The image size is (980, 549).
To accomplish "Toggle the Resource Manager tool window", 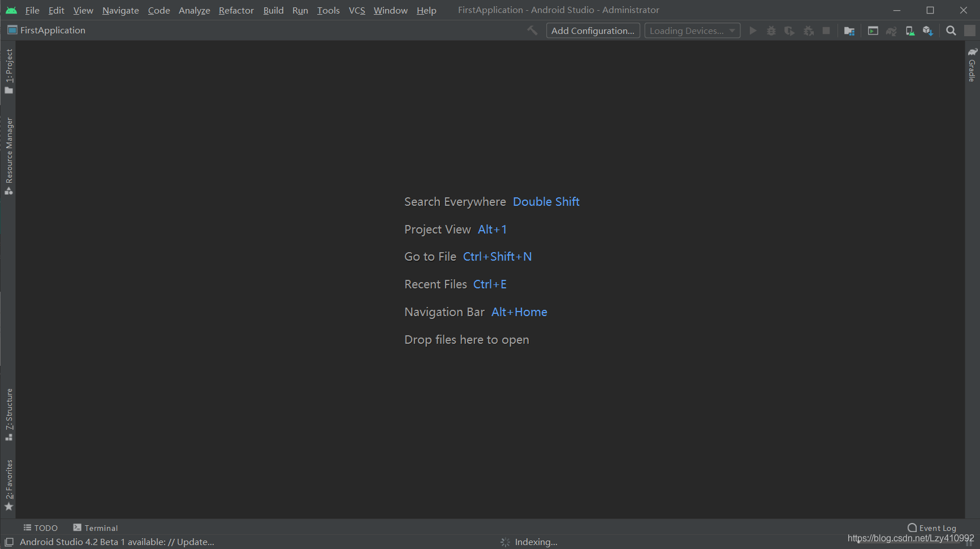I will coord(8,156).
